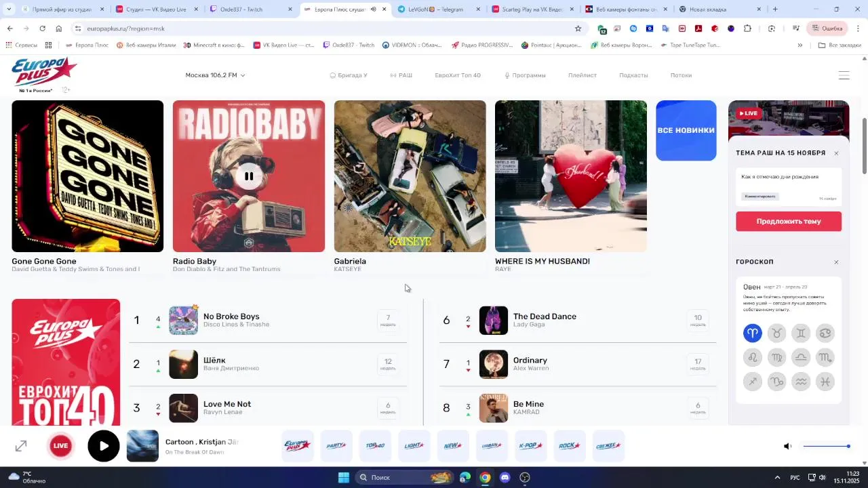This screenshot has height=488, width=868.
Task: Open the Discord taskbar icon
Action: point(505,477)
